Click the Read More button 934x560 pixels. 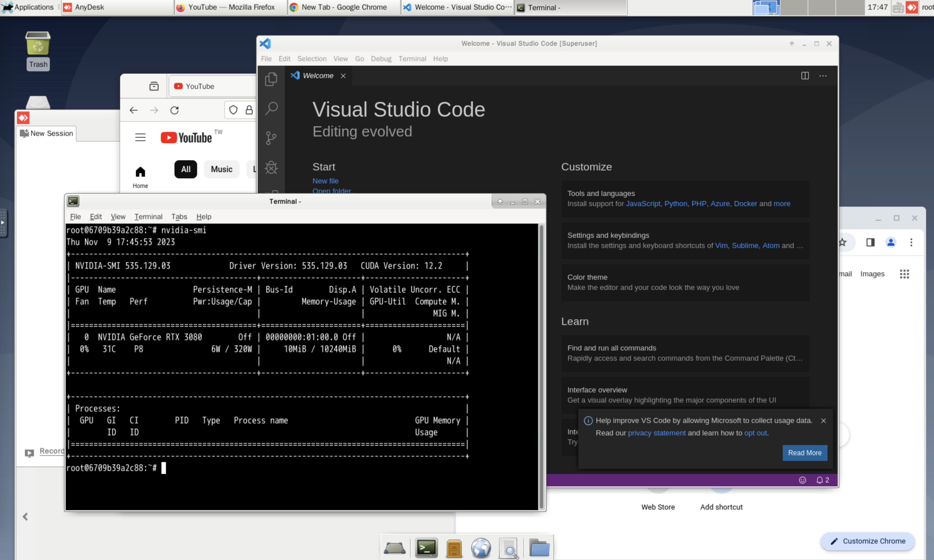coord(805,453)
